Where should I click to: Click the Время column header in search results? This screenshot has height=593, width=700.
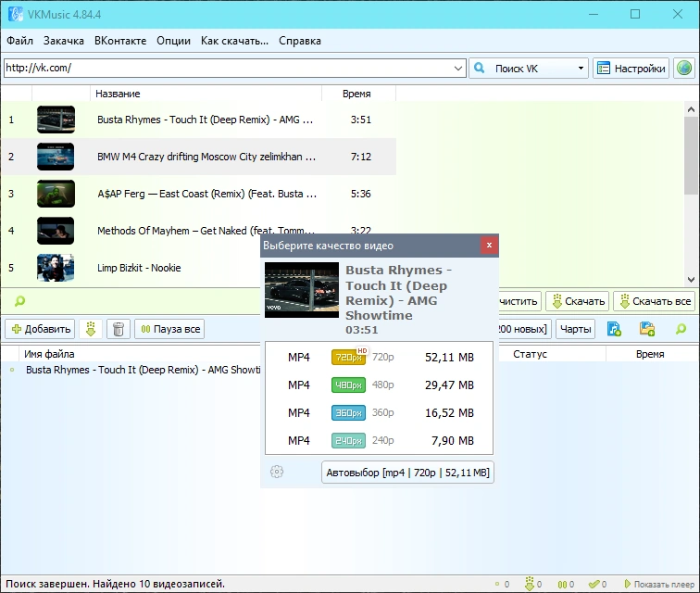[358, 94]
